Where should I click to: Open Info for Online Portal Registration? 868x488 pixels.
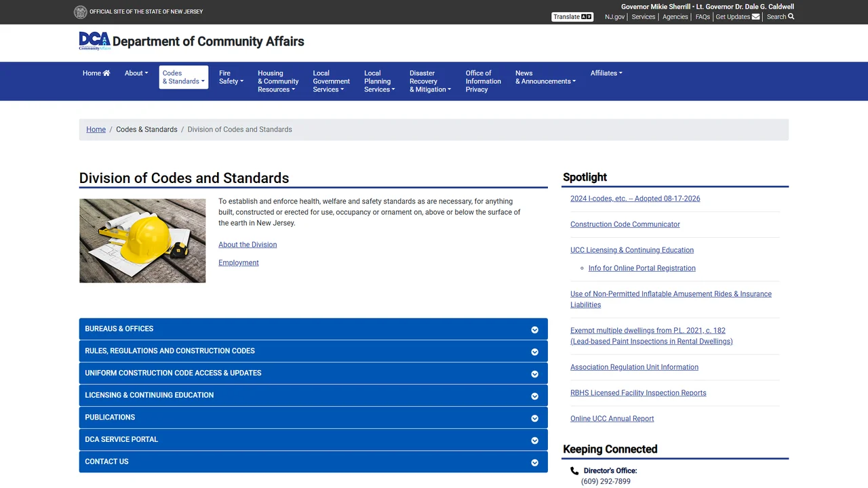pos(642,268)
